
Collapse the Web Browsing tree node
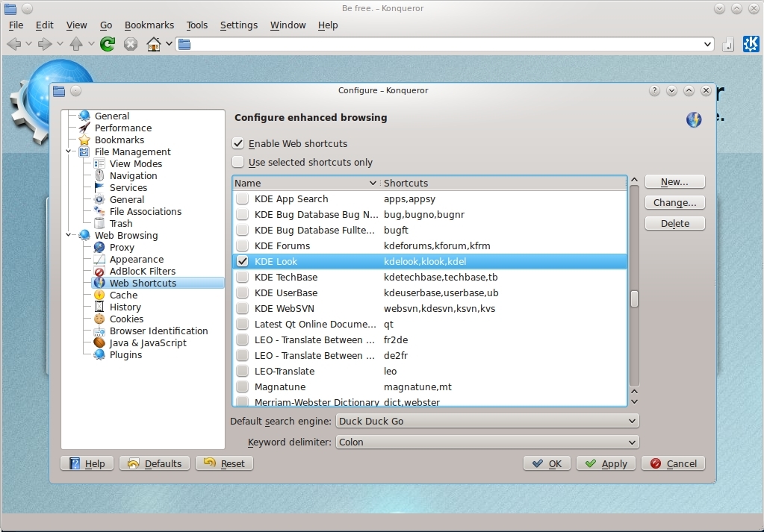69,235
